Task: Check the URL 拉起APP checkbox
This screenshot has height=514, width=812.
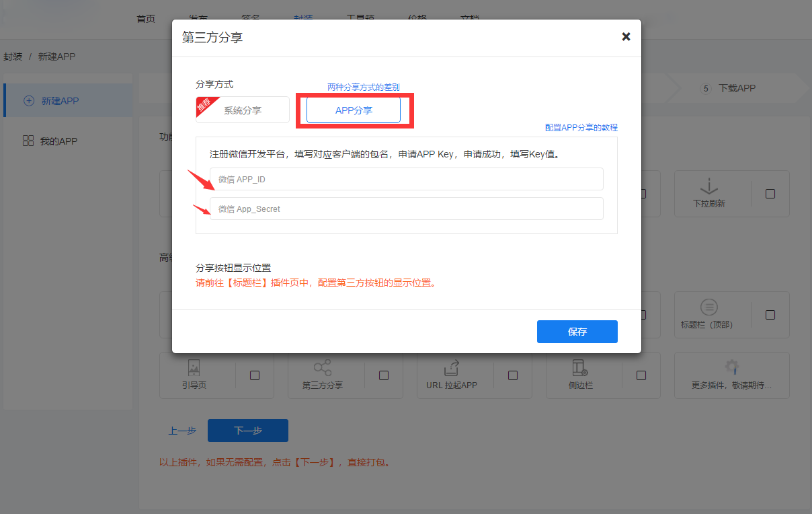Action: pos(513,375)
